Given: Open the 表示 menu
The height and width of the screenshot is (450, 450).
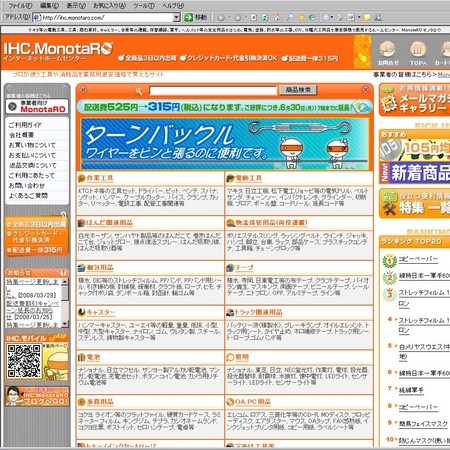Looking at the screenshot, I should (x=76, y=6).
